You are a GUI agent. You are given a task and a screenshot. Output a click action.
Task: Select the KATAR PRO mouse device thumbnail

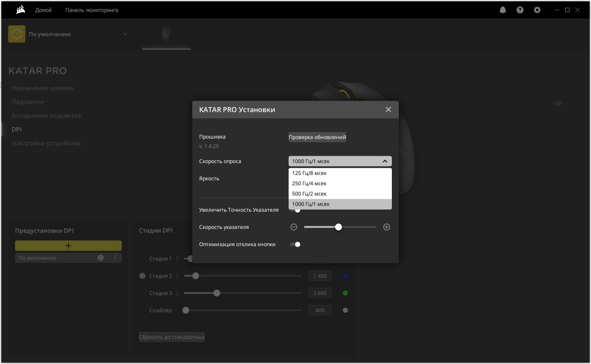[166, 35]
